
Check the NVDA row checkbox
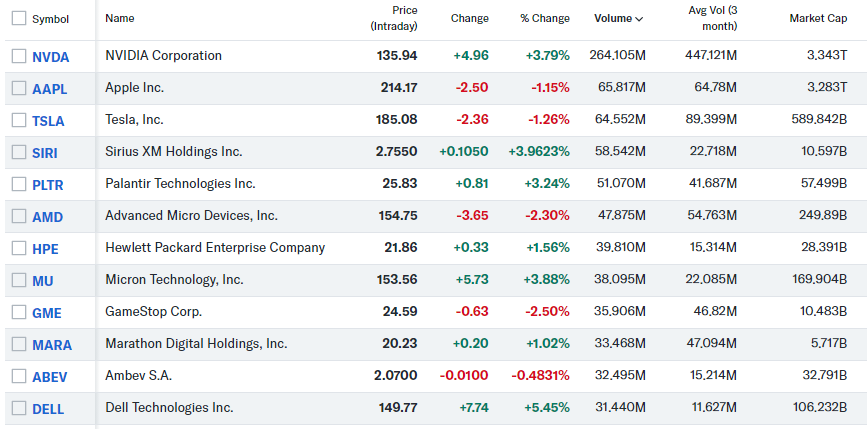click(x=18, y=56)
